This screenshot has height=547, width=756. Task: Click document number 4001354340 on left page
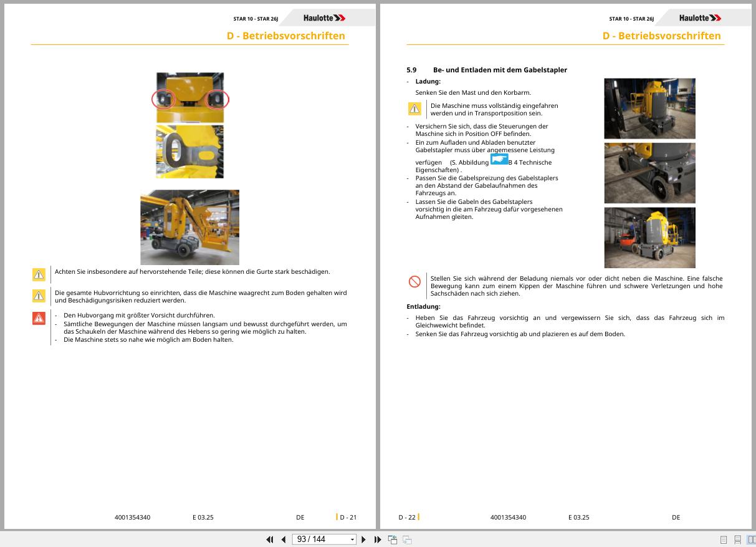132,517
